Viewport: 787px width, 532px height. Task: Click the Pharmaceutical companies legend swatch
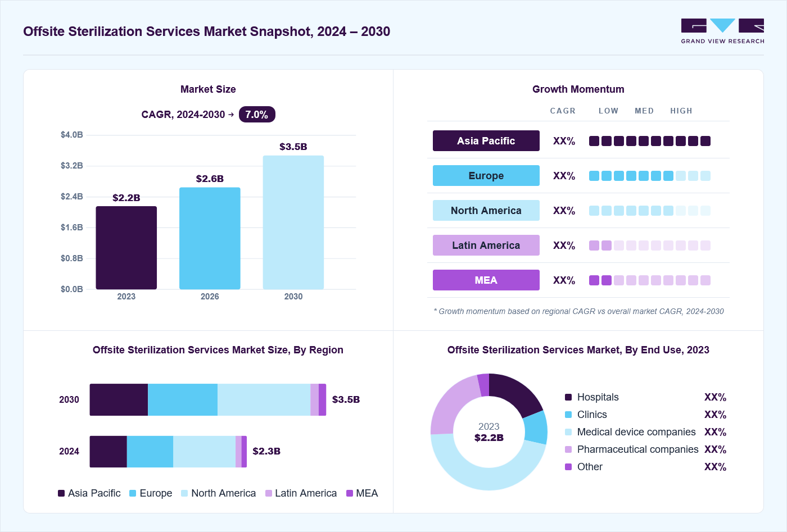[568, 449]
